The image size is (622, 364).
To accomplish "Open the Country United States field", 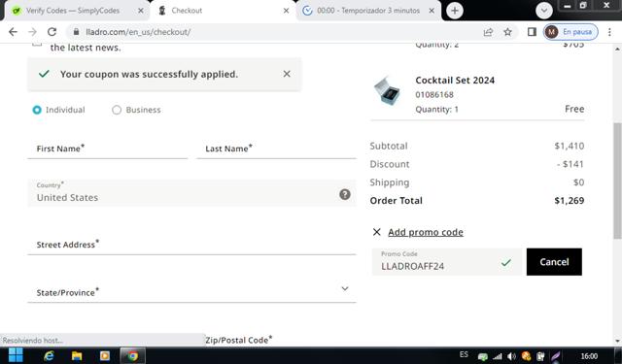I will pos(191,193).
